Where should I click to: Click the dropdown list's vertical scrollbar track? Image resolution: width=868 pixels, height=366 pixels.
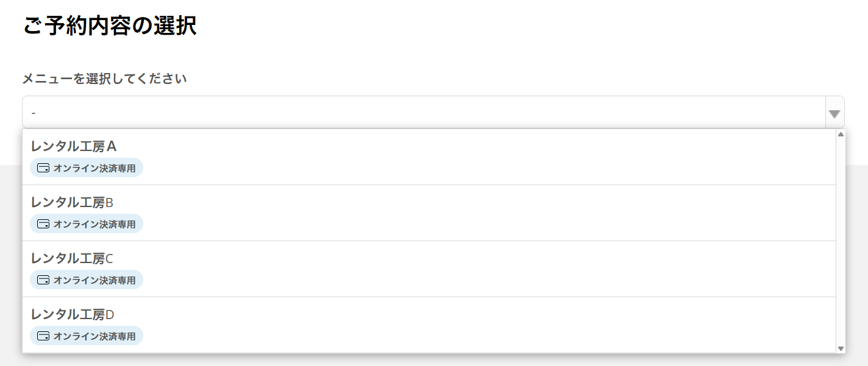click(841, 244)
